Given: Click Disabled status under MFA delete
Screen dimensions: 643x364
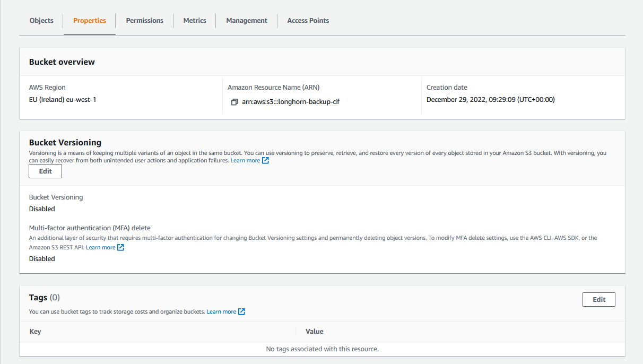Looking at the screenshot, I should point(42,258).
